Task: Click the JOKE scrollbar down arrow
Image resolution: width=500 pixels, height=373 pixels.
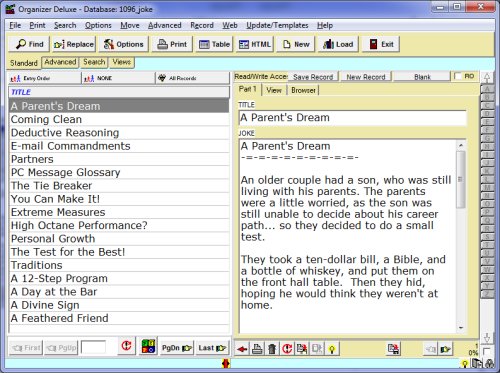Action: coord(461,328)
